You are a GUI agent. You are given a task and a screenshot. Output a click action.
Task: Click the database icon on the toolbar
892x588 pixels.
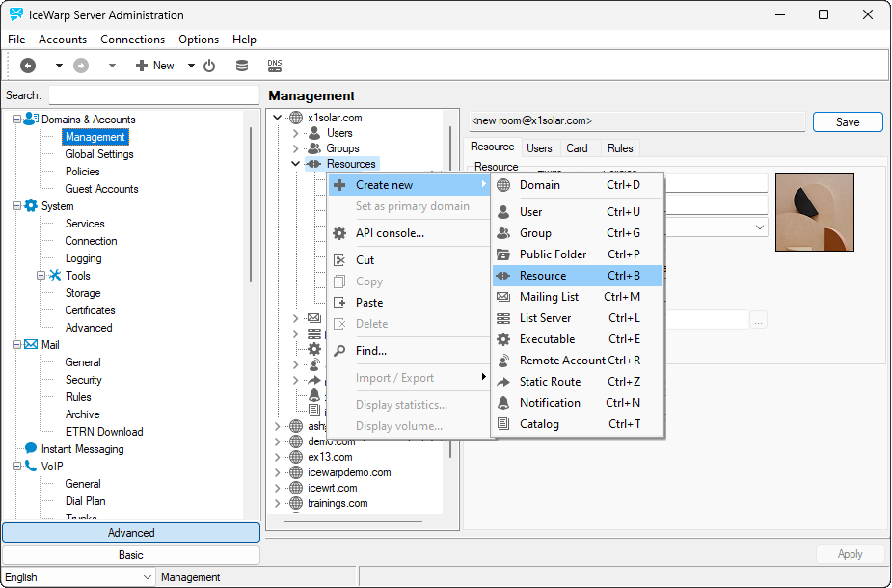pos(242,65)
